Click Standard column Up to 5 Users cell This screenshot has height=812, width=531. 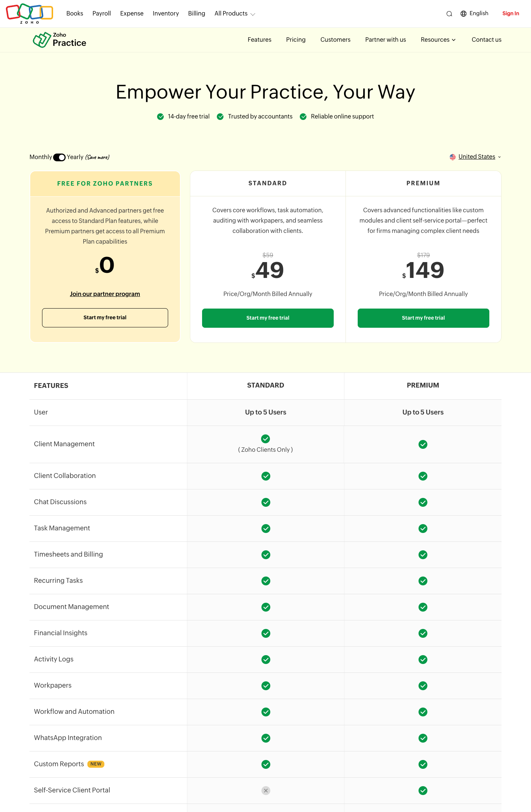point(265,413)
